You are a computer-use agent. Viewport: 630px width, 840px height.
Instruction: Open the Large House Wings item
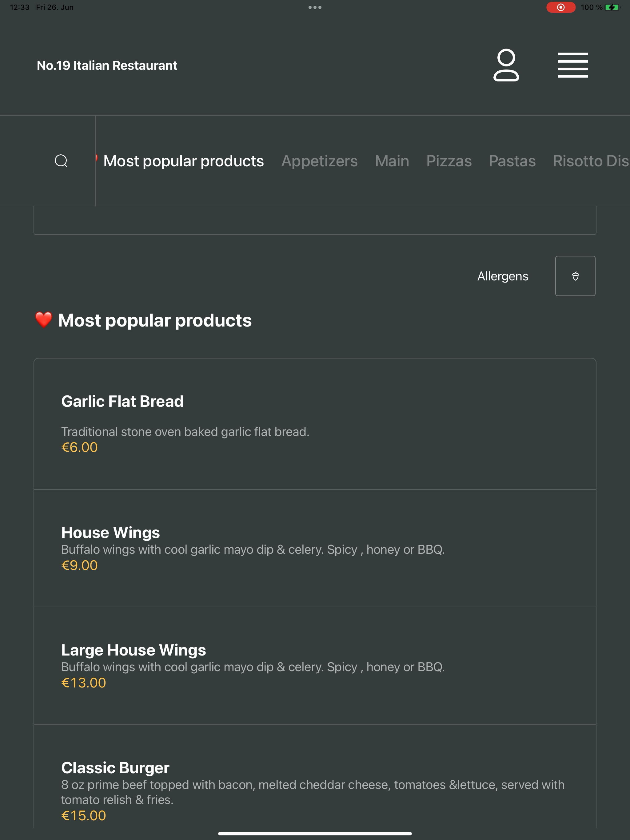coord(315,666)
